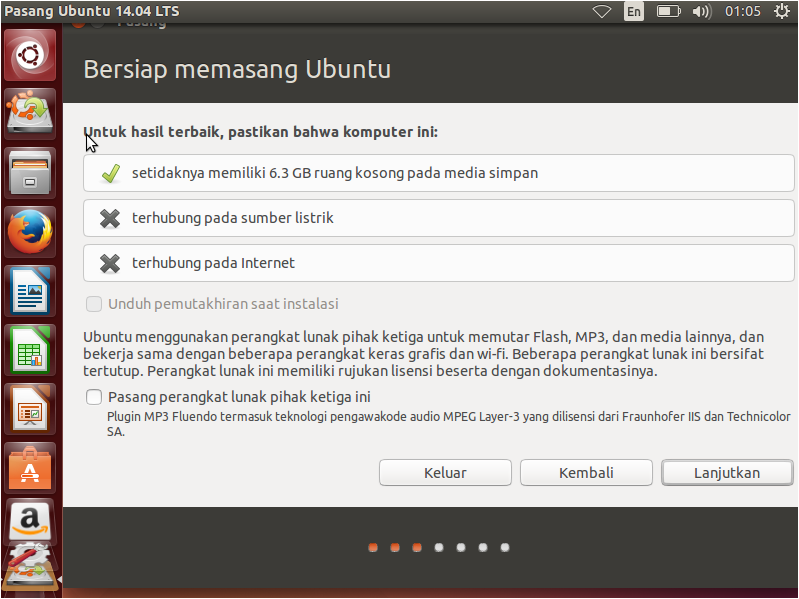Viewport: 799px width, 599px height.
Task: Open the 01:05 clock menu
Action: tap(743, 11)
